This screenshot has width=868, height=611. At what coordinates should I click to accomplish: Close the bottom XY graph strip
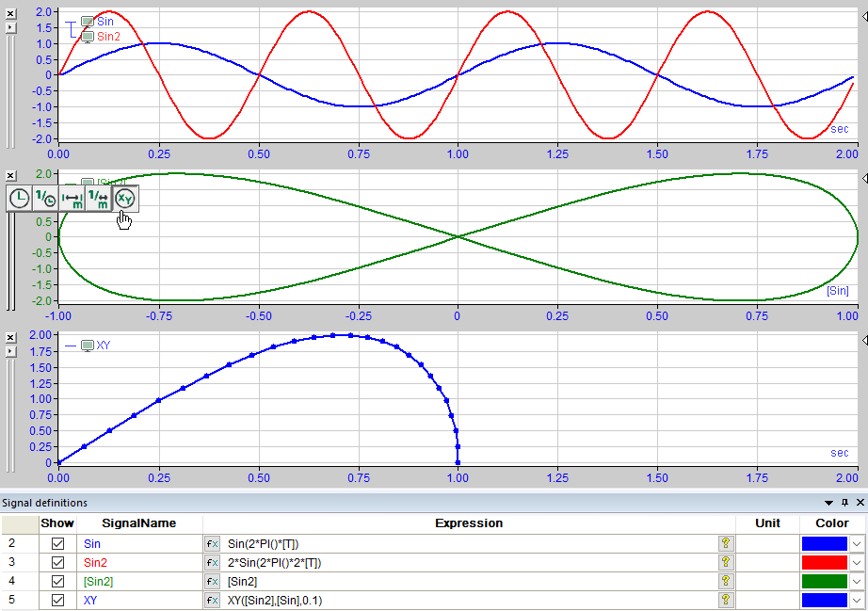[x=10, y=338]
